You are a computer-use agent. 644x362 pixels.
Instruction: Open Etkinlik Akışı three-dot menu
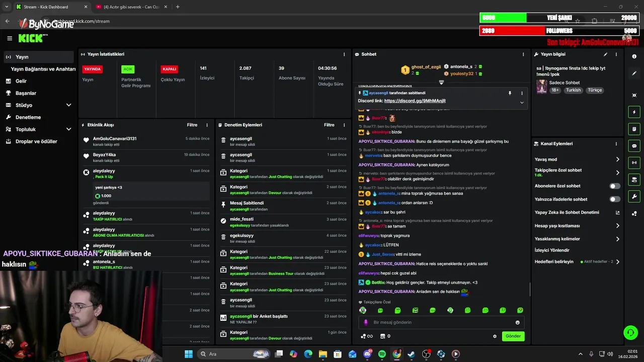(x=207, y=125)
